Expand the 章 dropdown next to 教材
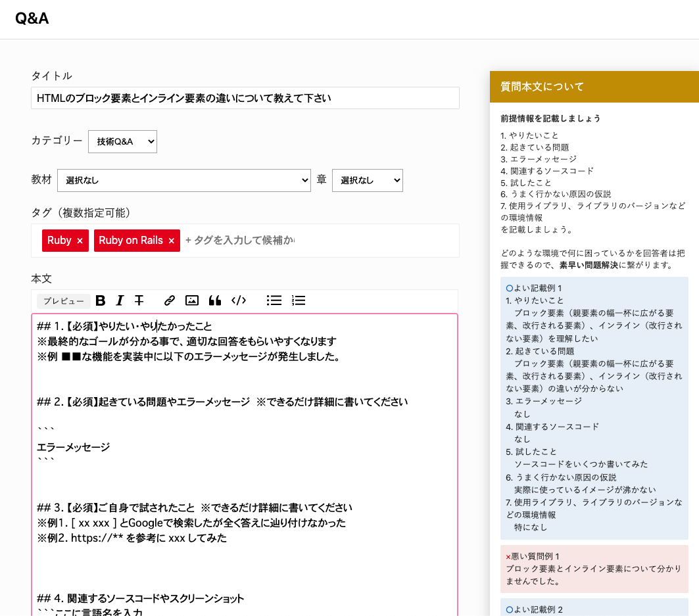The image size is (699, 616). coord(367,180)
